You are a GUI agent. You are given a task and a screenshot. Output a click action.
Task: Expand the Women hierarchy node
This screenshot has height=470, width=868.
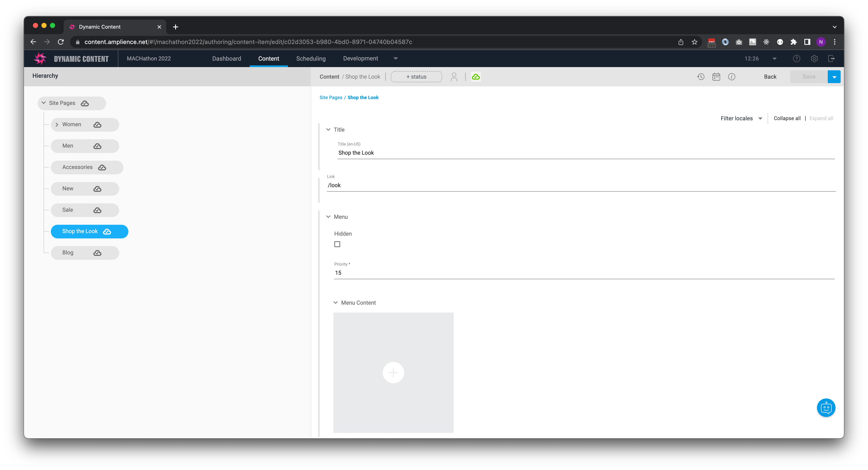click(57, 124)
